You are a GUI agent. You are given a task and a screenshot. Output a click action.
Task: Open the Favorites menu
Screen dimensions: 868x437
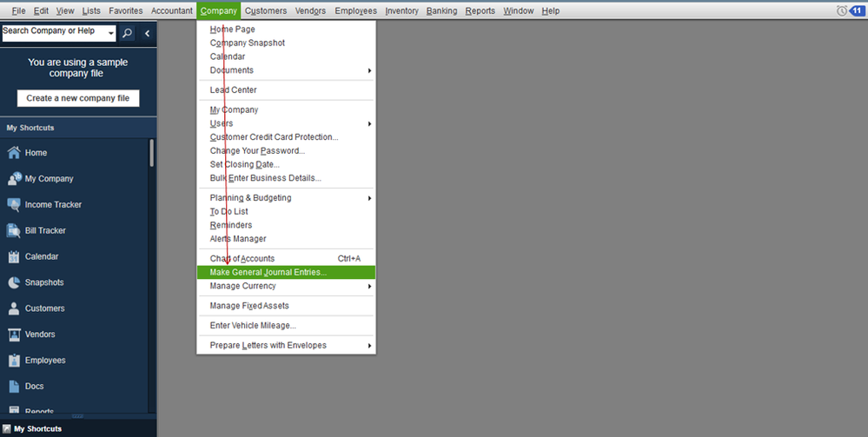click(x=126, y=10)
